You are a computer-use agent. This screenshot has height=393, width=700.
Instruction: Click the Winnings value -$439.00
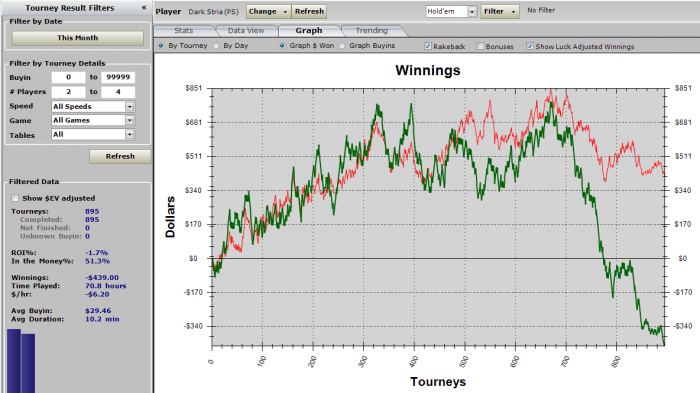click(102, 277)
